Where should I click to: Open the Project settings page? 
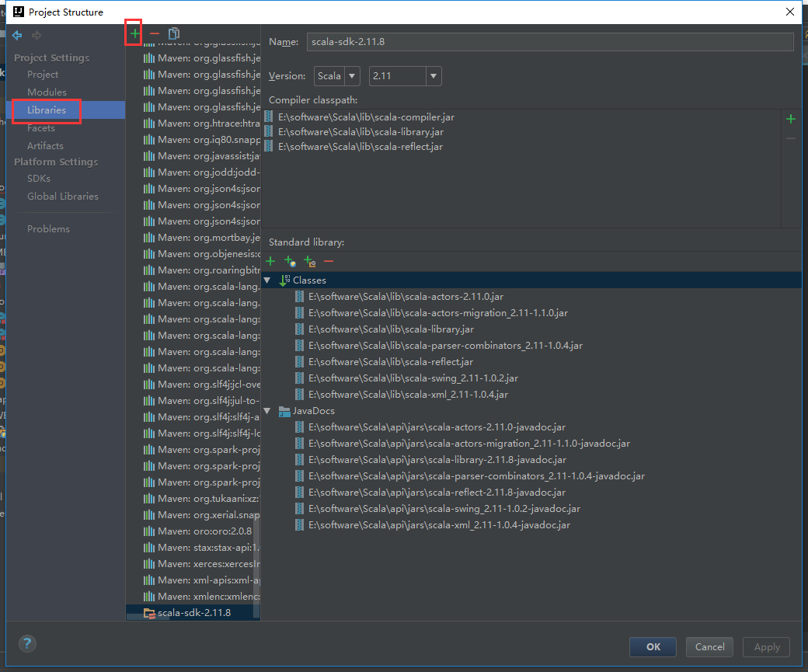pos(43,75)
